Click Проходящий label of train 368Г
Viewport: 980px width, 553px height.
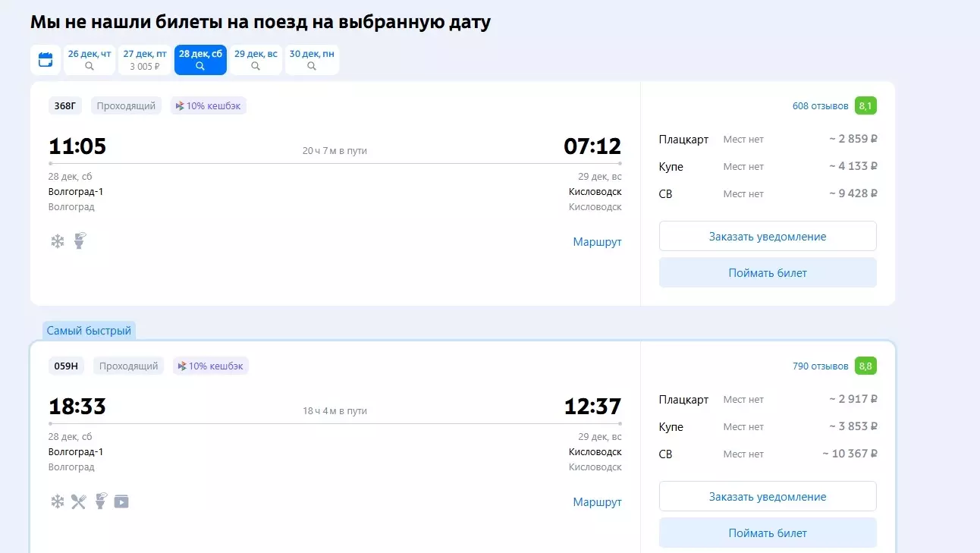coord(126,106)
